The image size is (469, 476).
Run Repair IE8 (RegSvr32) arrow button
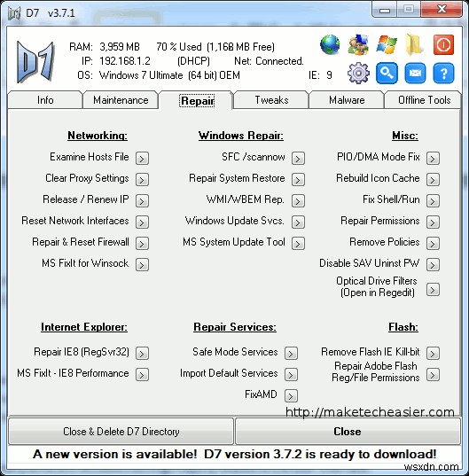tap(142, 353)
